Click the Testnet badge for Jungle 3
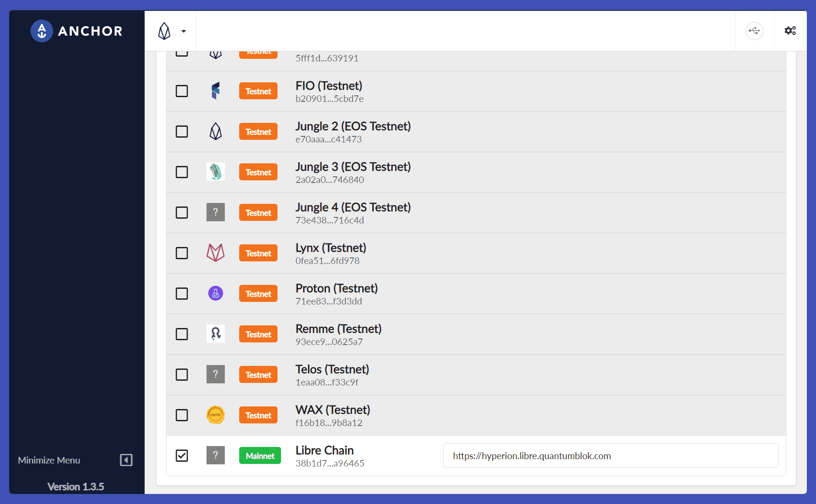 [x=258, y=172]
